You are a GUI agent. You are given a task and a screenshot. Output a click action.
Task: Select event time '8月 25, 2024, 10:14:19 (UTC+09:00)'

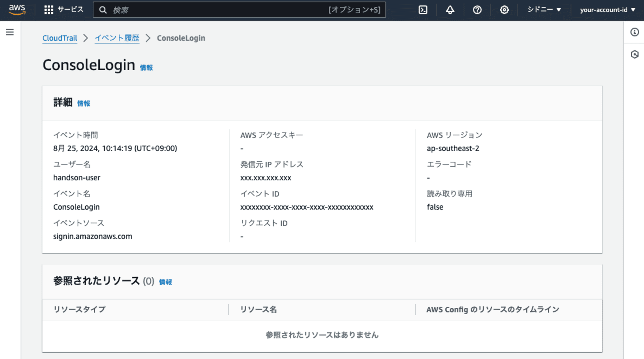point(115,148)
